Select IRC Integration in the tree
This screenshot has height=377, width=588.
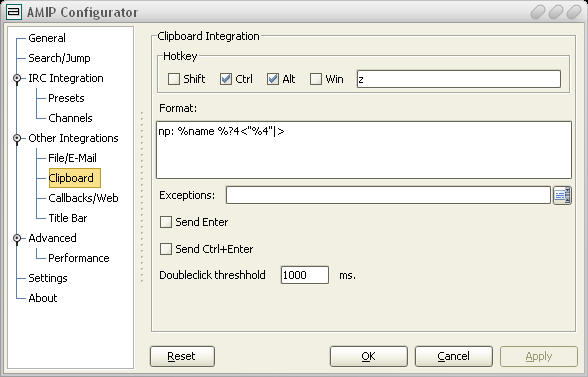click(x=66, y=78)
